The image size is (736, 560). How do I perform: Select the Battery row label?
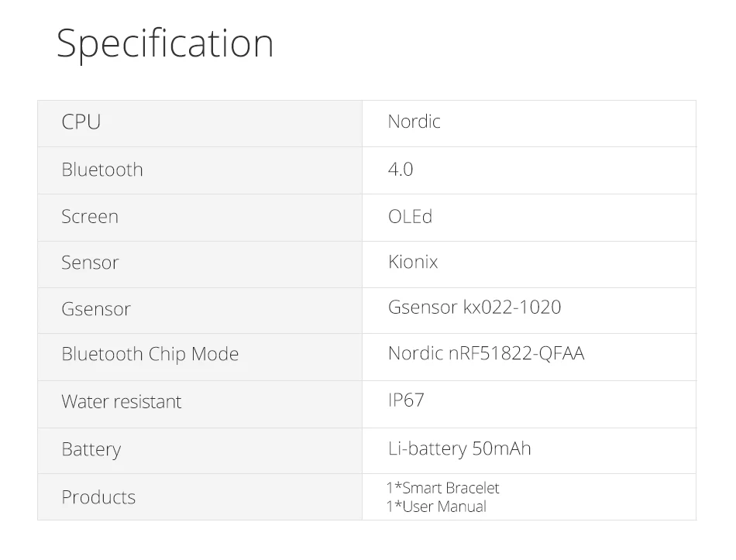pyautogui.click(x=91, y=449)
